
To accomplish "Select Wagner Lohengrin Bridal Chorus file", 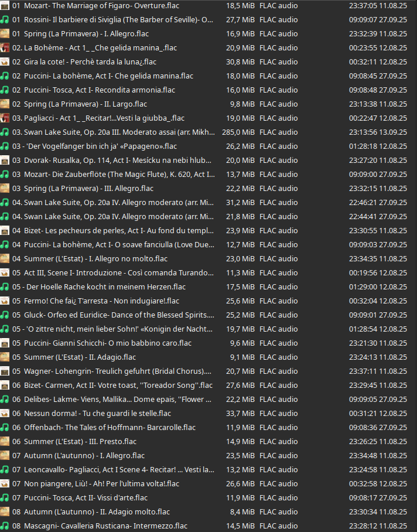I will 117,371.
